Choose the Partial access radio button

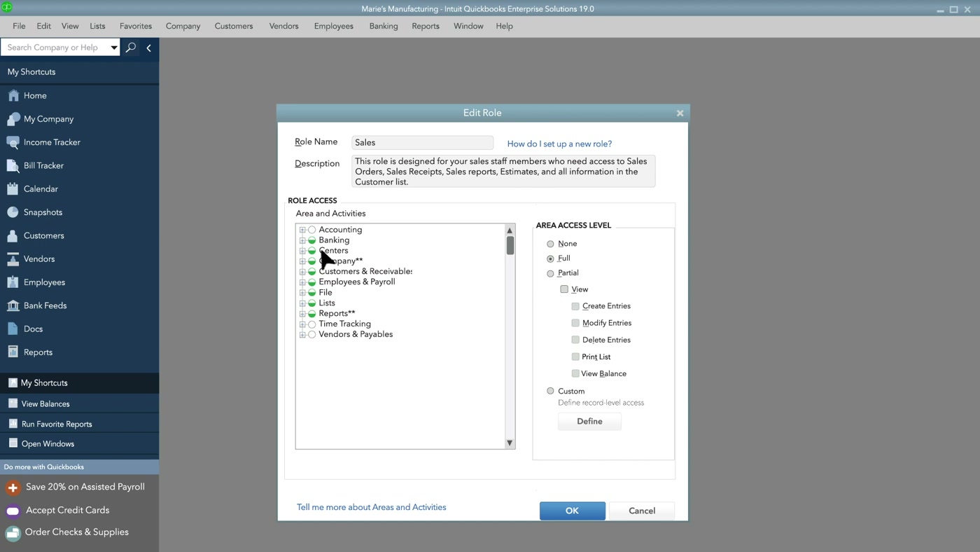(550, 273)
